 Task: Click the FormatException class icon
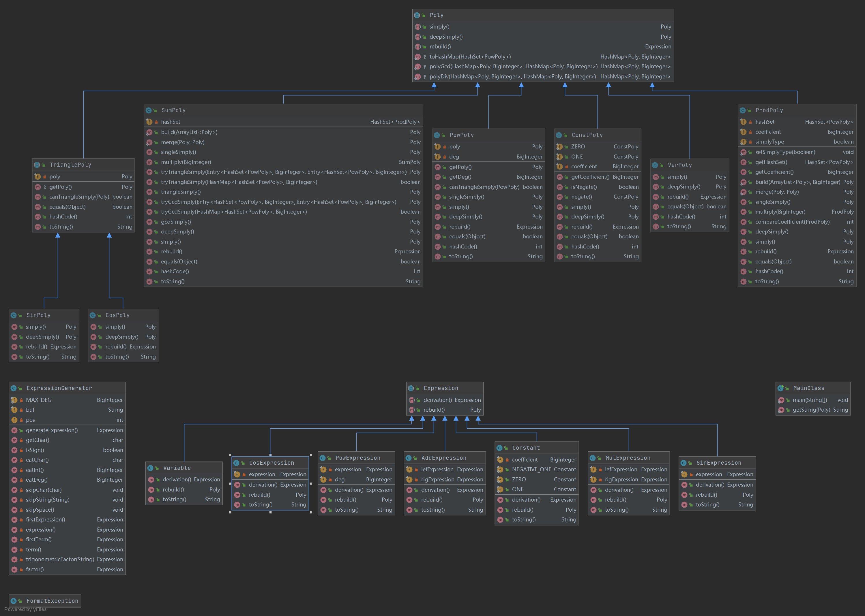pyautogui.click(x=14, y=601)
